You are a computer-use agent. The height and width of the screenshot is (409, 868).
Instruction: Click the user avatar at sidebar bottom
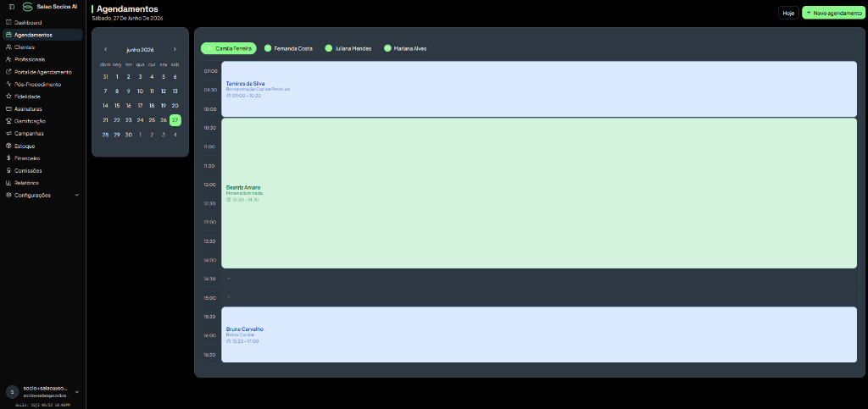pyautogui.click(x=12, y=392)
